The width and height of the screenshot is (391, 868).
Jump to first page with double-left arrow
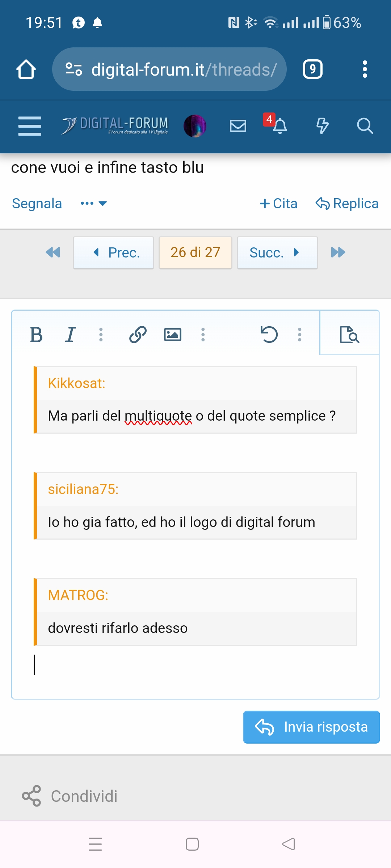click(53, 252)
